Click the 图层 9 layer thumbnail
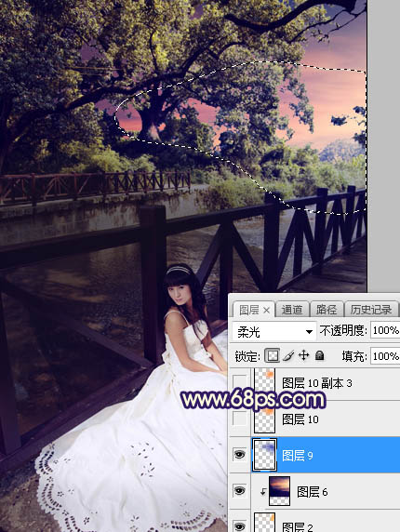The image size is (400, 532). tap(264, 455)
